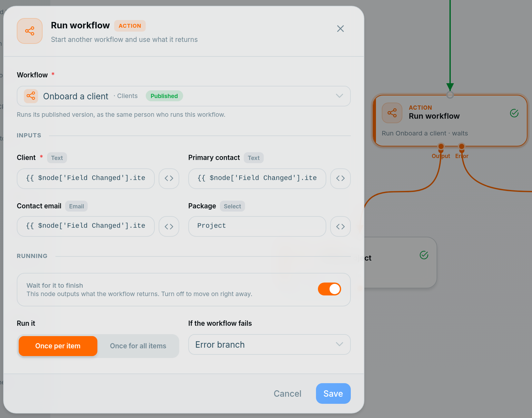Open the If the workflow fails dropdown
Screen dimensions: 532x418
[270, 344]
